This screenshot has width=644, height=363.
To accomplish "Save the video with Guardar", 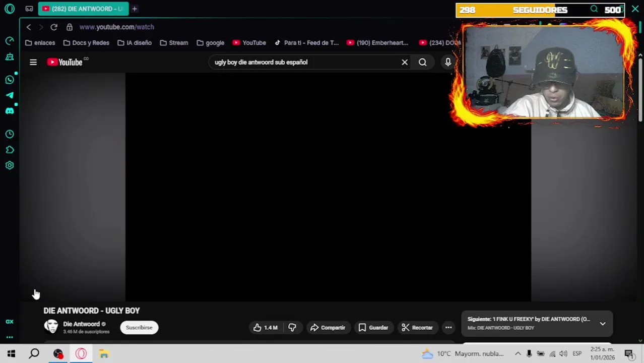I will [x=373, y=328].
